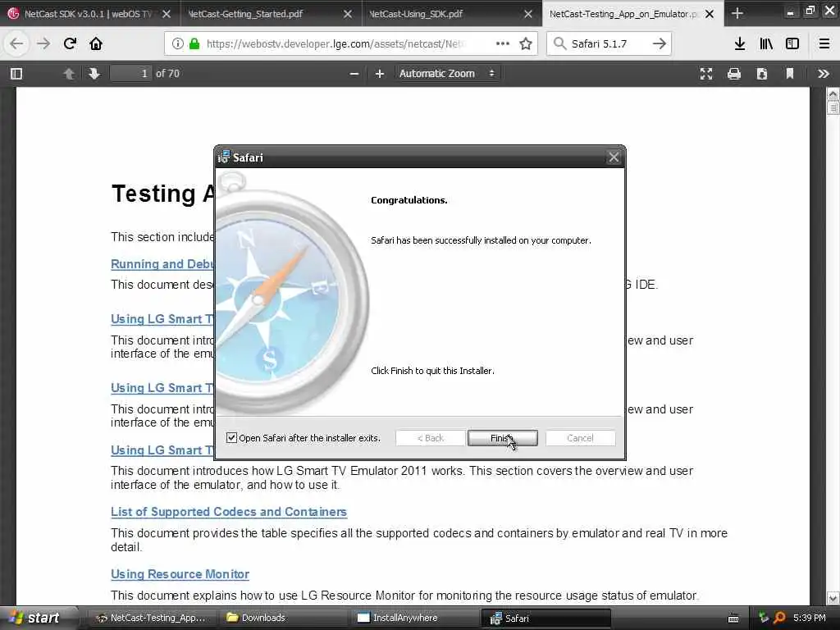Open the Firefox home page
840x630 pixels.
click(x=96, y=43)
